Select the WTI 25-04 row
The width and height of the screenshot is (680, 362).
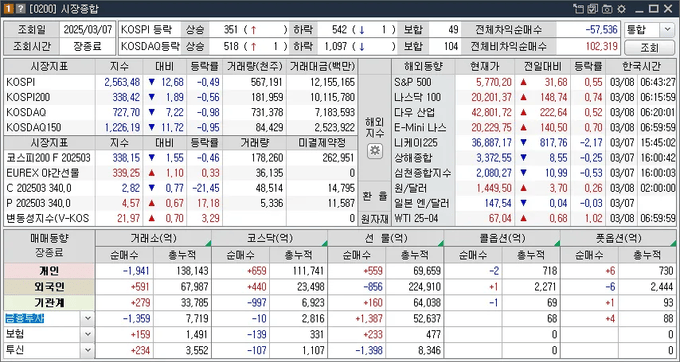tap(534, 219)
